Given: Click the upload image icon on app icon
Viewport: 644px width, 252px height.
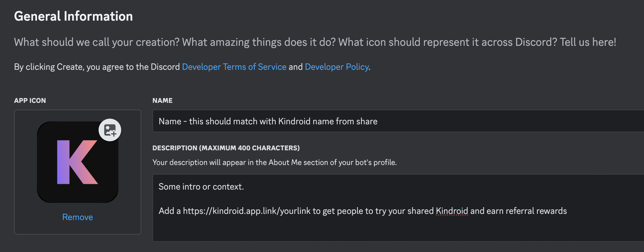Looking at the screenshot, I should click(x=110, y=130).
